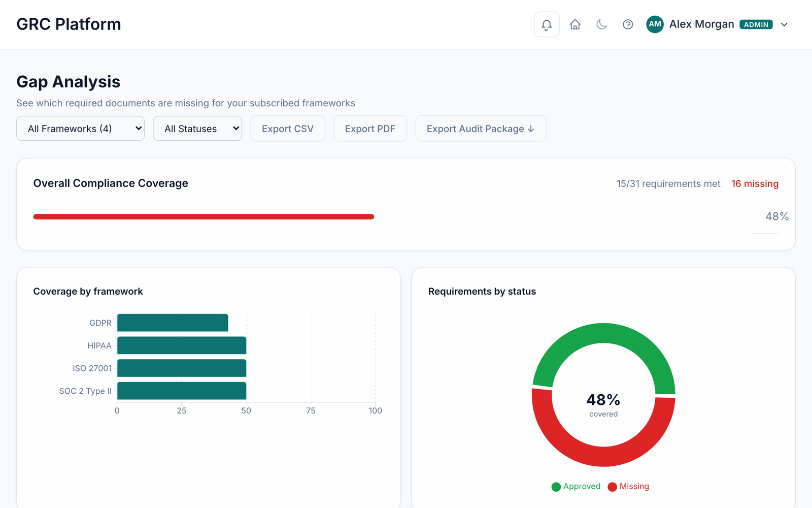812x508 pixels.
Task: Click the GDPR coverage bar
Action: tap(173, 323)
